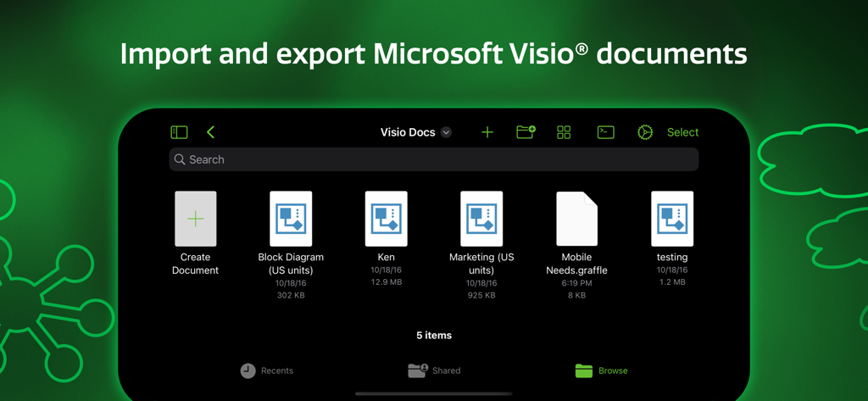Tap the plus icon in the toolbar

(x=487, y=132)
